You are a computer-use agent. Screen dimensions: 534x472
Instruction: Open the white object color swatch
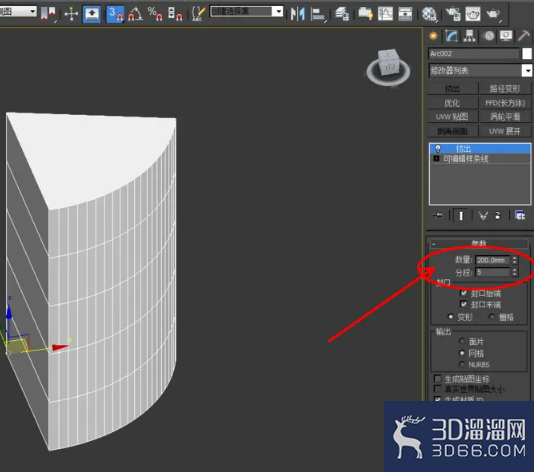pyautogui.click(x=527, y=54)
